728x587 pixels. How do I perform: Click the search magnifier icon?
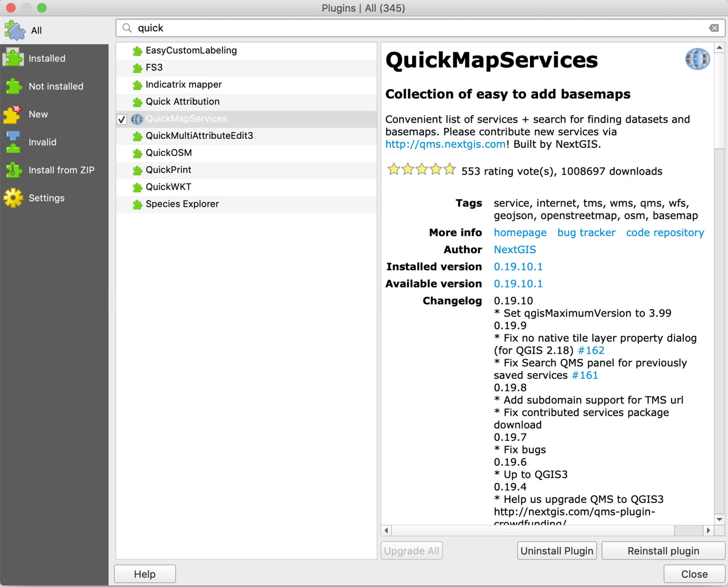pyautogui.click(x=127, y=28)
